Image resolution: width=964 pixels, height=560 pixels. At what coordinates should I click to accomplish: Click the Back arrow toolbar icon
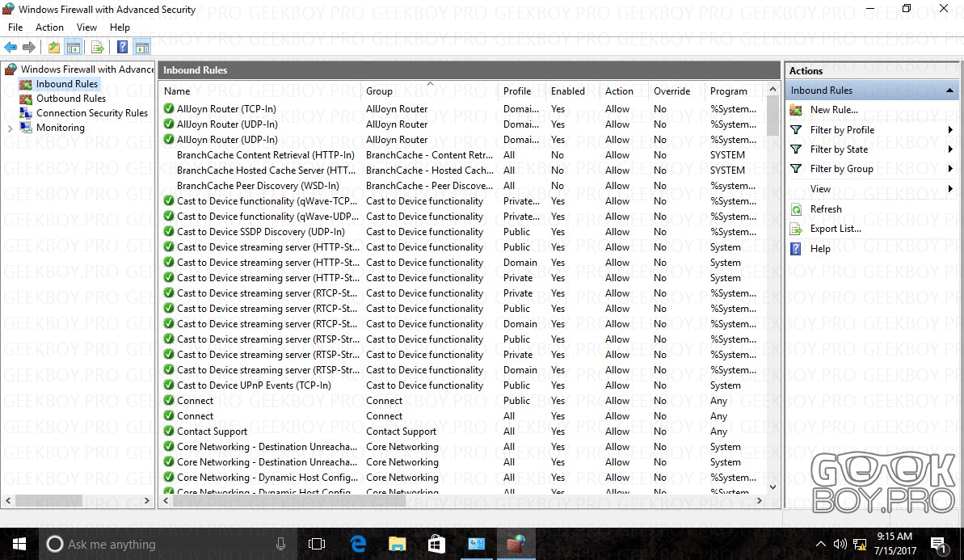pyautogui.click(x=11, y=48)
